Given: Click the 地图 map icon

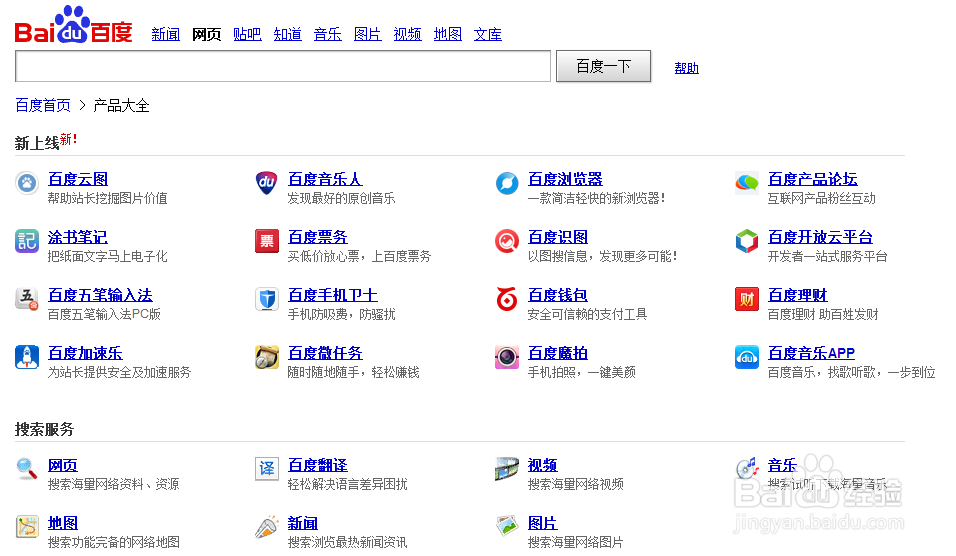Looking at the screenshot, I should pyautogui.click(x=27, y=526).
